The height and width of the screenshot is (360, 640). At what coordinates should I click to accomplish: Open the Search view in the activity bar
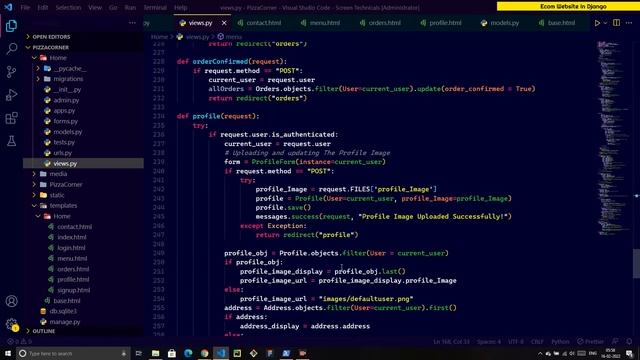11,49
